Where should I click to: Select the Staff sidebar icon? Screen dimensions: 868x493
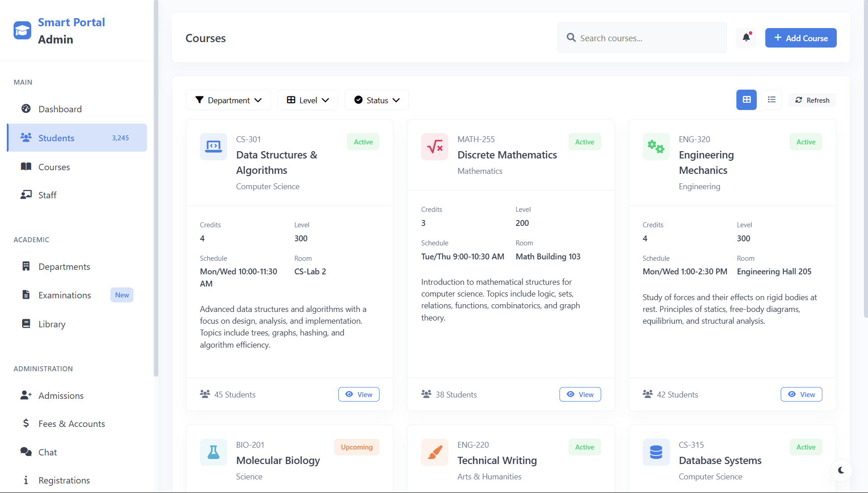[x=26, y=195]
